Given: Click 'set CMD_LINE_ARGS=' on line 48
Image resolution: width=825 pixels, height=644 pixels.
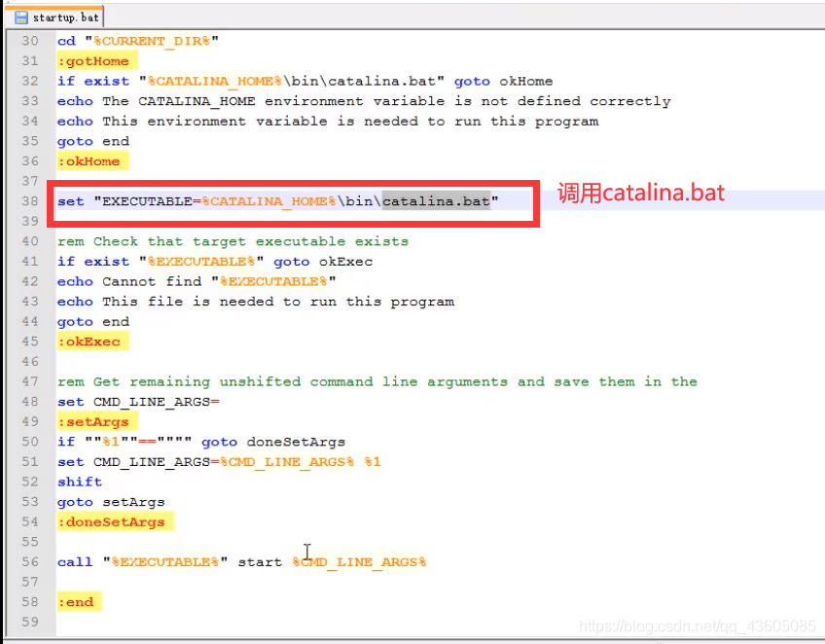Looking at the screenshot, I should 138,402.
